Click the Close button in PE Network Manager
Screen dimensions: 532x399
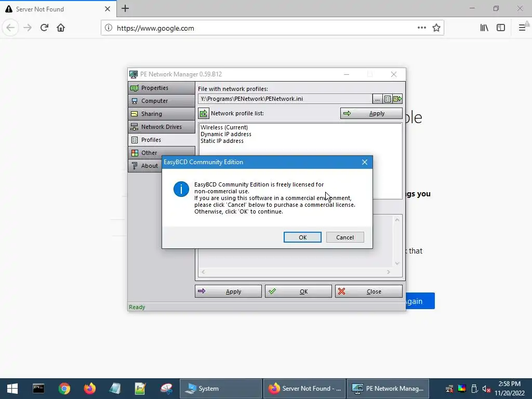369,291
